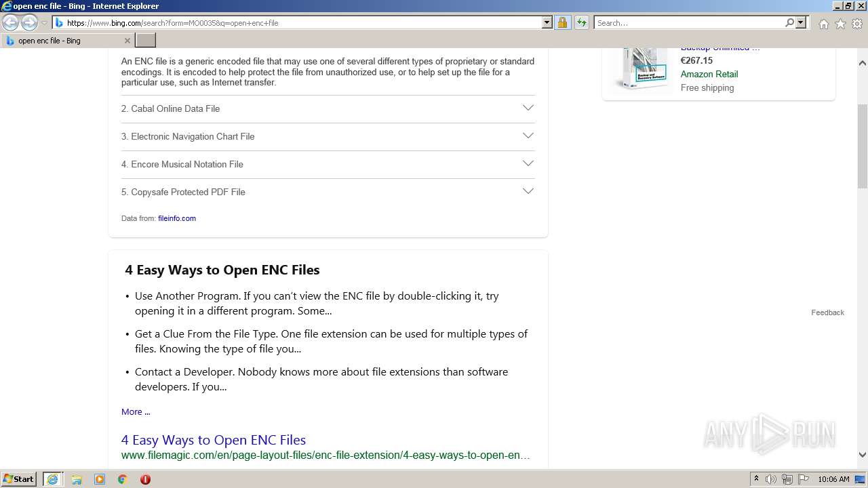Open File Explorer from taskbar
The image size is (868, 488).
(x=77, y=479)
